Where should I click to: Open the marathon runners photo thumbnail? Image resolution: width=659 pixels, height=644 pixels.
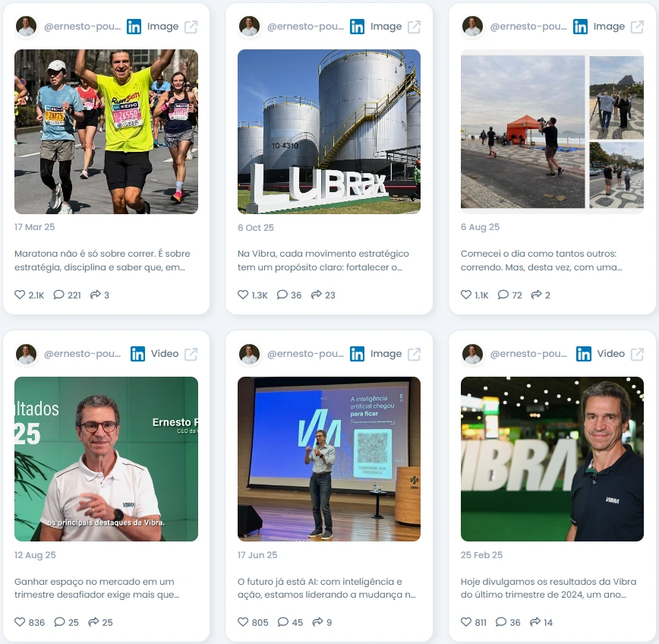coord(106,131)
